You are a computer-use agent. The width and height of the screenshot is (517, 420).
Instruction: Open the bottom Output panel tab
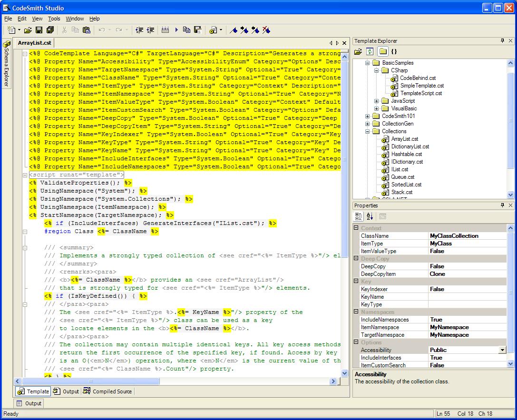[29, 403]
